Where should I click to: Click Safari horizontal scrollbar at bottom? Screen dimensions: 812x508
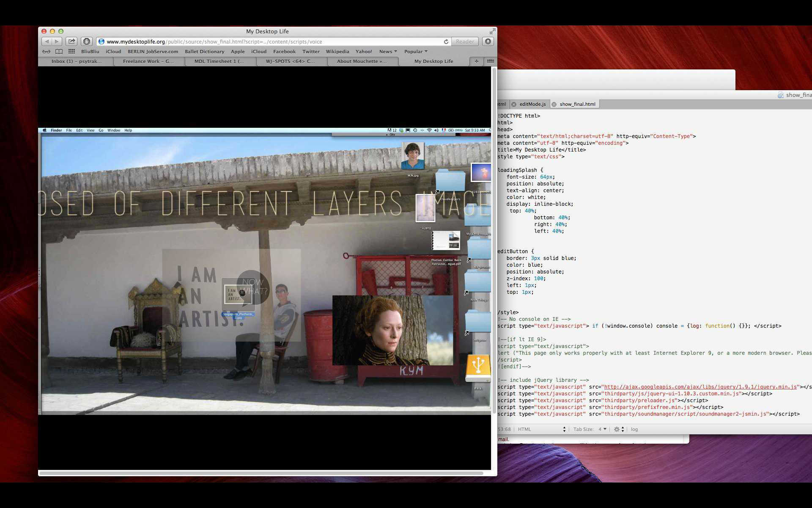261,473
